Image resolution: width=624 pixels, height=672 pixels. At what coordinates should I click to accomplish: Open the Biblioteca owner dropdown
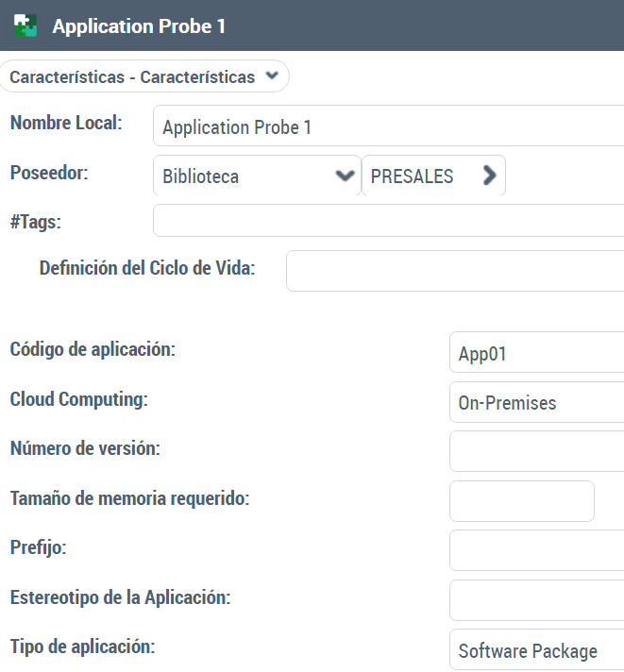pos(257,176)
